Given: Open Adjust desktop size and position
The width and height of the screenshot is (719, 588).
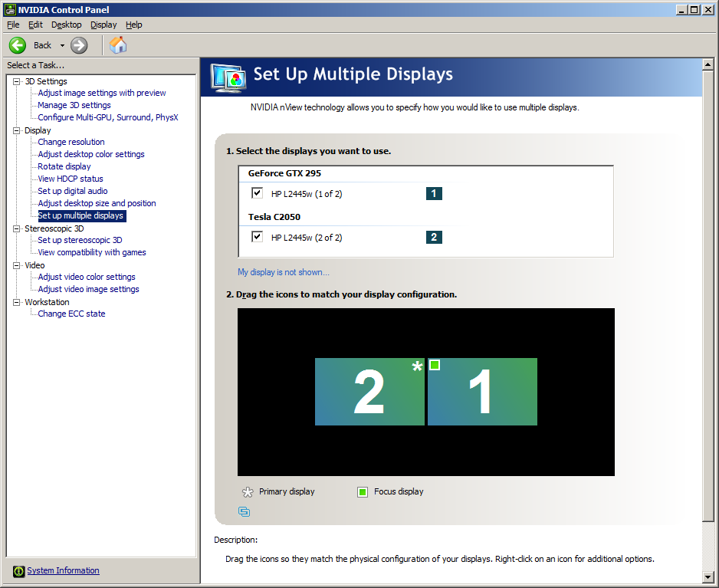Looking at the screenshot, I should coord(97,203).
